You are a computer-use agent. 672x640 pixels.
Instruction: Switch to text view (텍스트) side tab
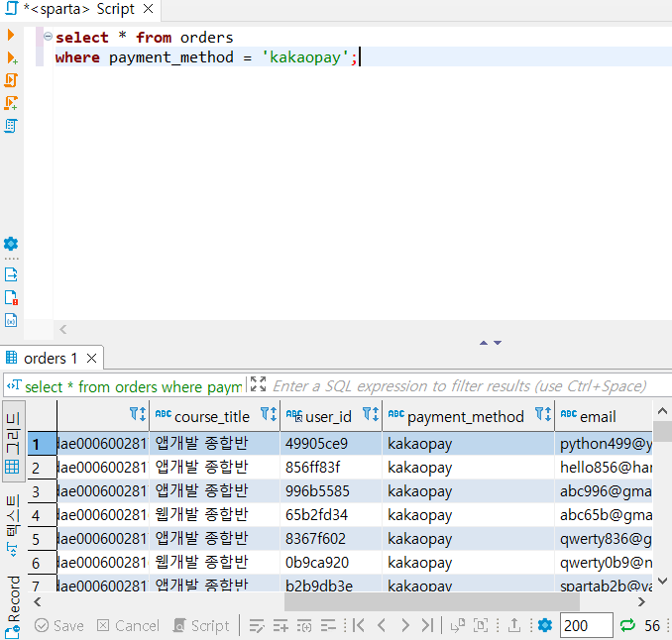pos(13,525)
